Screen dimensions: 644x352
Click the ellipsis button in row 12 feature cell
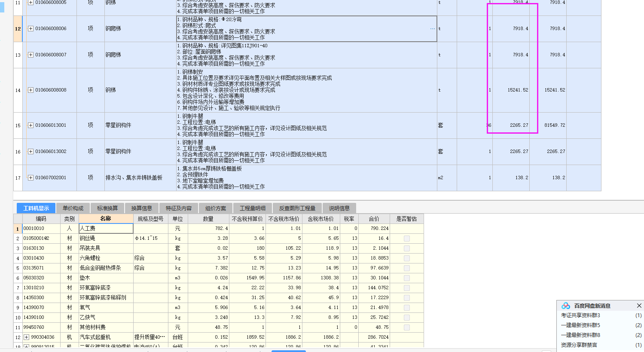[x=432, y=29]
